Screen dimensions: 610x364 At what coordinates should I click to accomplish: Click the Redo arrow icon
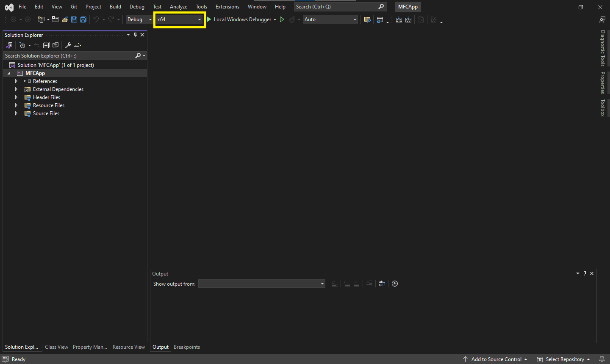(x=111, y=19)
